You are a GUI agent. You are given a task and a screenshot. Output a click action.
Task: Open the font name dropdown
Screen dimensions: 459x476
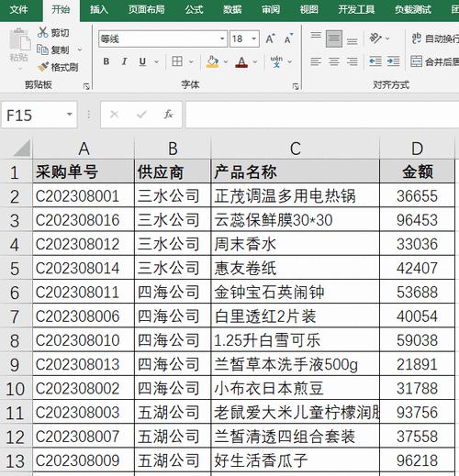(222, 39)
